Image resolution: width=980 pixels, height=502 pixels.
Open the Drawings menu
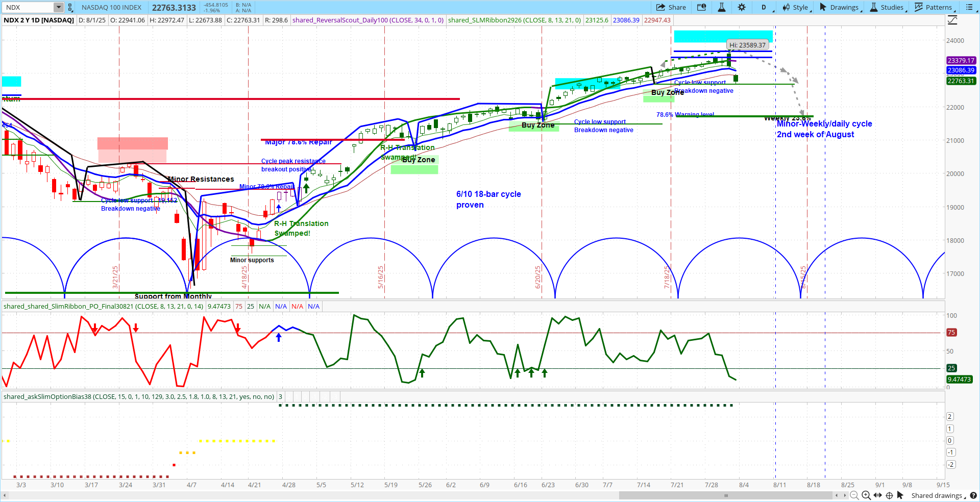click(840, 7)
